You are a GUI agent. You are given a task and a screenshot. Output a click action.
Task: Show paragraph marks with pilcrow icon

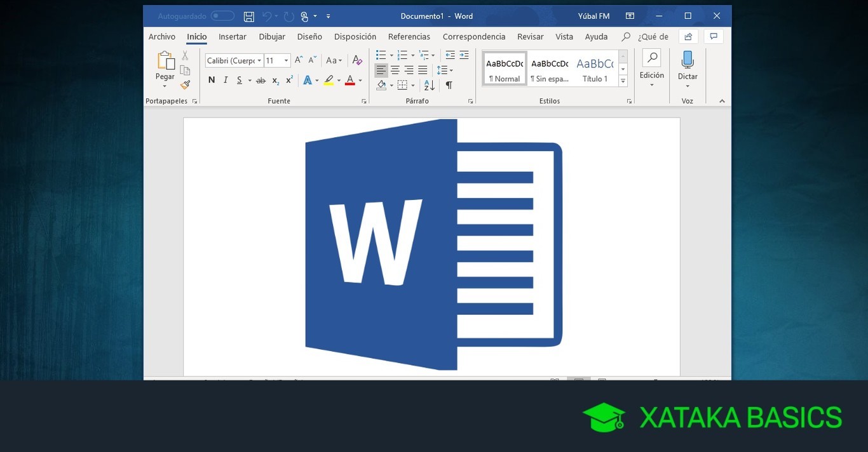tap(449, 85)
